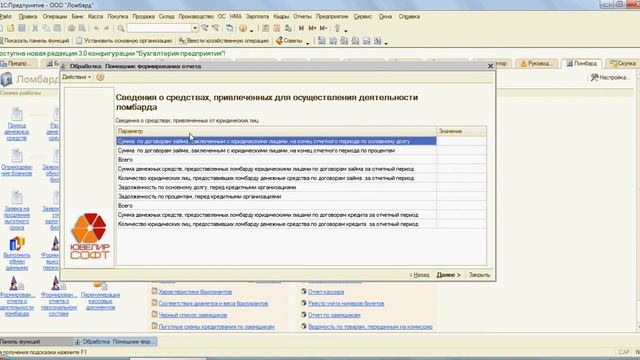
Task: Open the Перенумерация кассовых документов link
Action: click(x=100, y=301)
